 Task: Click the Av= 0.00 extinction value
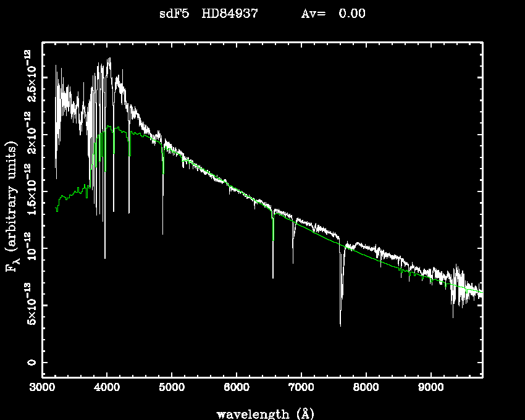pos(333,14)
